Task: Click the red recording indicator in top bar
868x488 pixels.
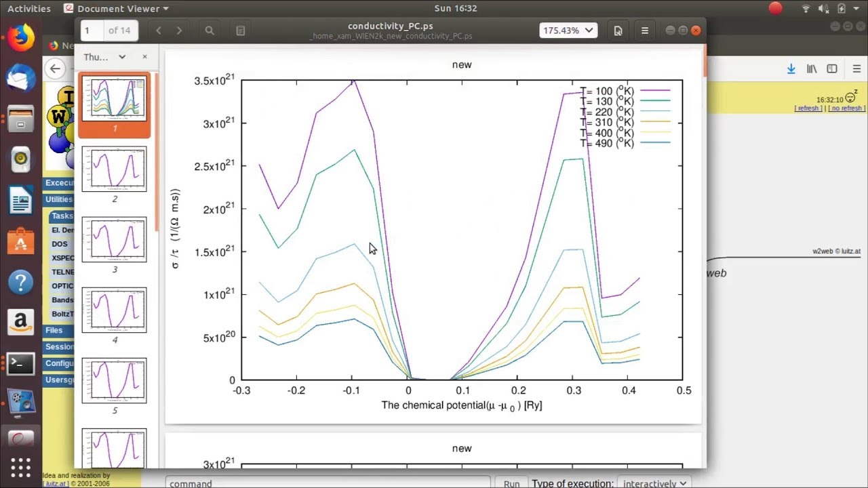Action: (776, 8)
